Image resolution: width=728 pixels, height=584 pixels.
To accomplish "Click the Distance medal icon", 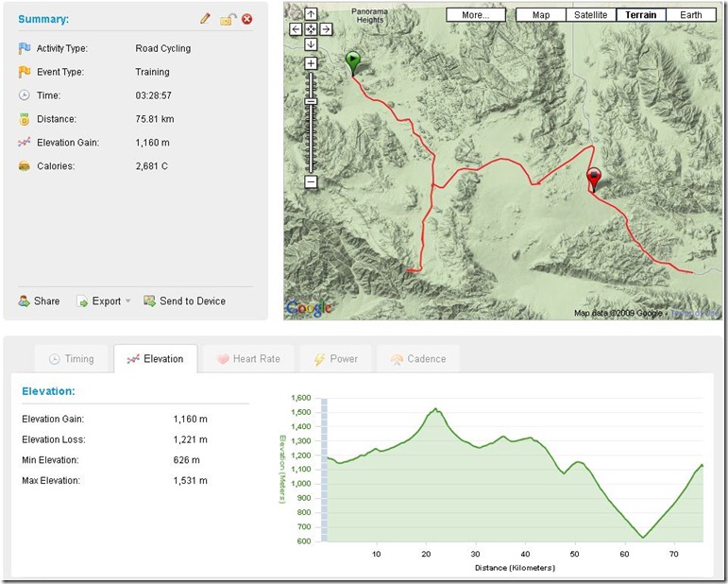I will click(x=25, y=119).
